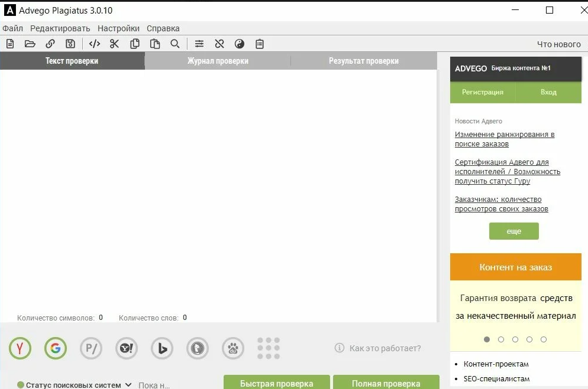Viewport: 588px width, 389px height.
Task: Switch to the Журнал проверки tab
Action: tap(218, 61)
